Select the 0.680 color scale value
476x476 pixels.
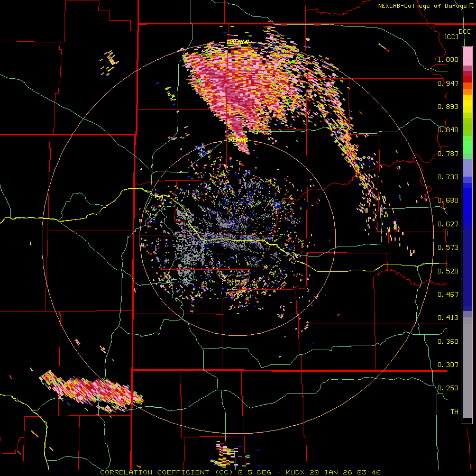click(x=448, y=200)
